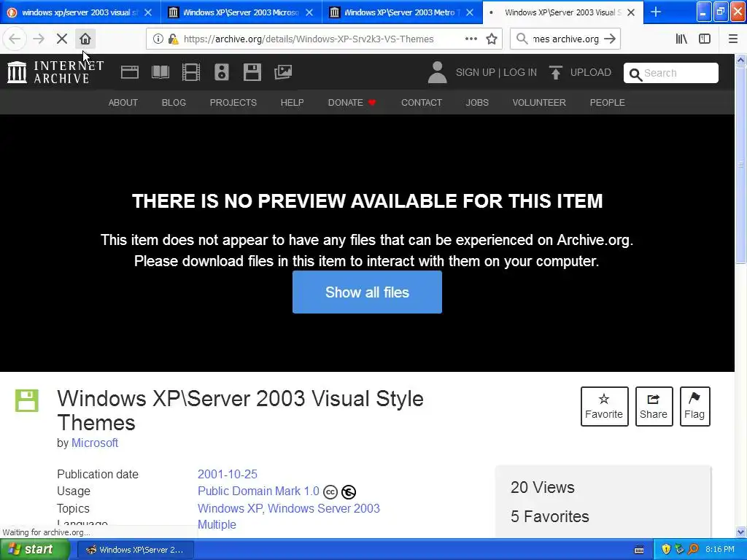Open the 2001-10-25 publication date link
The height and width of the screenshot is (560, 747).
[228, 474]
